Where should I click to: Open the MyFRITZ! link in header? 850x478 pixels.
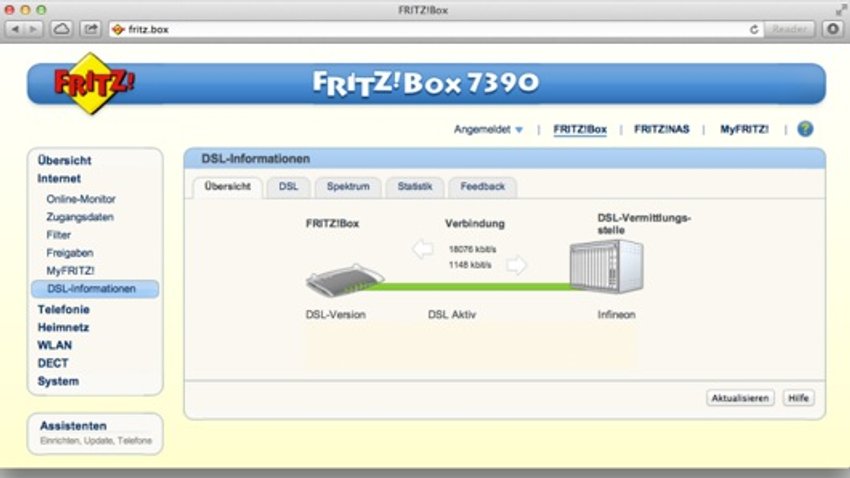(x=744, y=130)
